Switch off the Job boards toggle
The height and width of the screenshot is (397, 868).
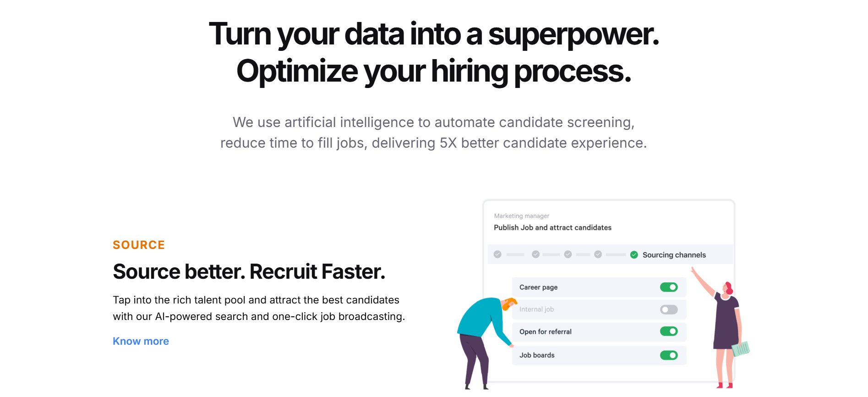[x=669, y=355]
